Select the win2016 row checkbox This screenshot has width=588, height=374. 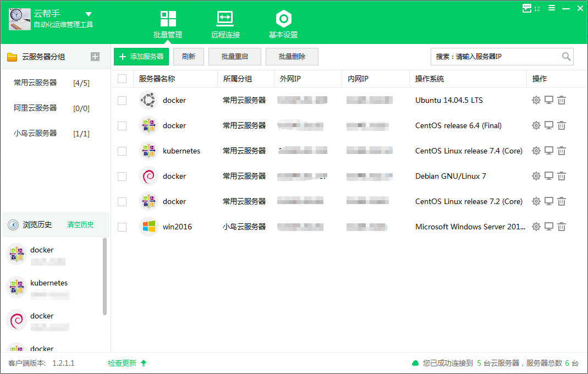click(x=122, y=227)
